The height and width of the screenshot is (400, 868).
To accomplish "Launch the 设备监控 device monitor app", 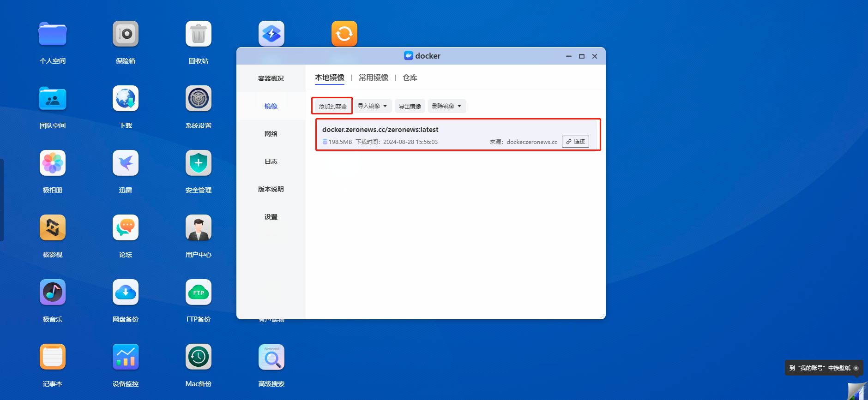I will tap(126, 357).
